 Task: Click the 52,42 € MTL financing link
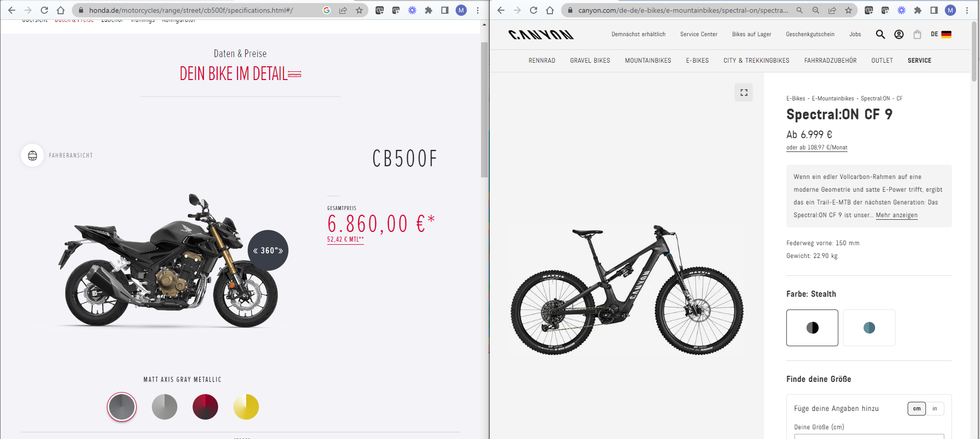coord(346,239)
